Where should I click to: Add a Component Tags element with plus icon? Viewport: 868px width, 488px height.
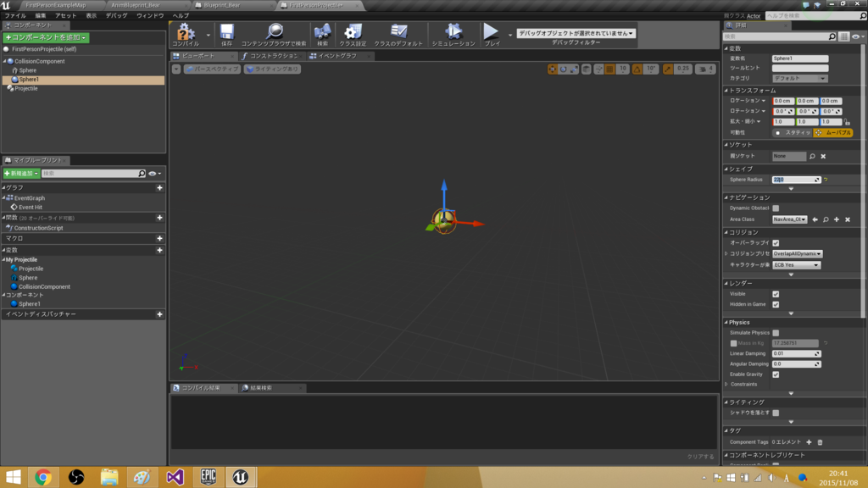809,442
